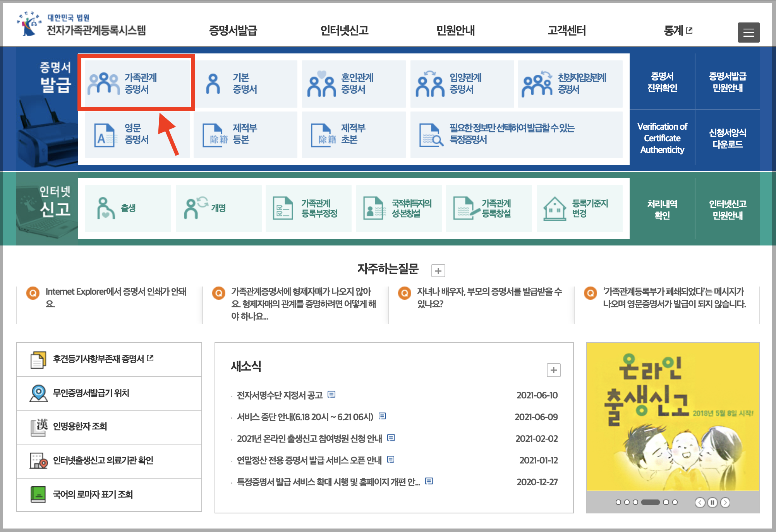776x532 pixels.
Task: Open the 전자서명수단 지정서 공고 notice
Action: 280,395
